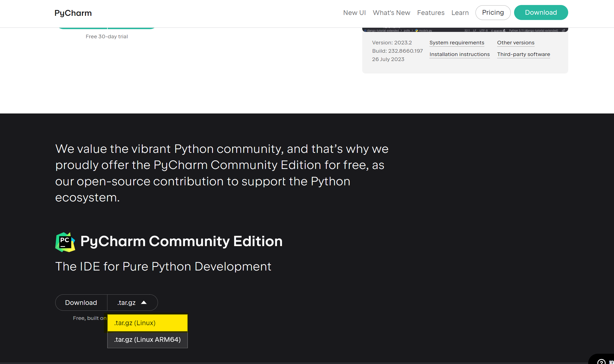Image resolution: width=614 pixels, height=364 pixels.
Task: Click the green Download button in the header
Action: click(x=541, y=12)
